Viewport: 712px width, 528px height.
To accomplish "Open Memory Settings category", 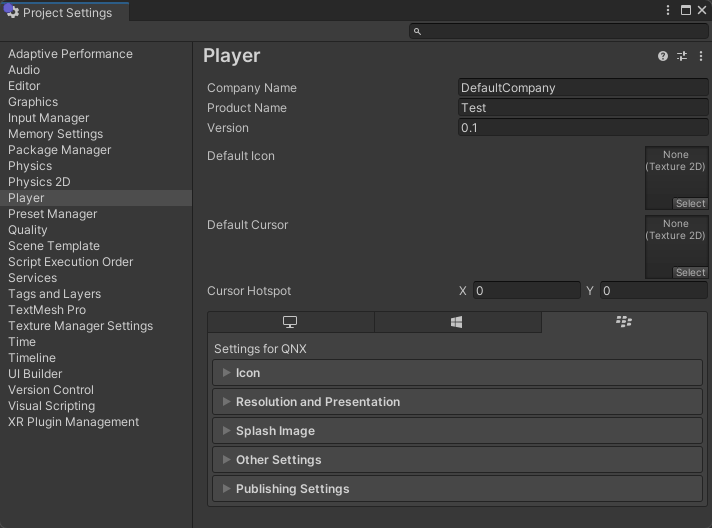I will 96,134.
